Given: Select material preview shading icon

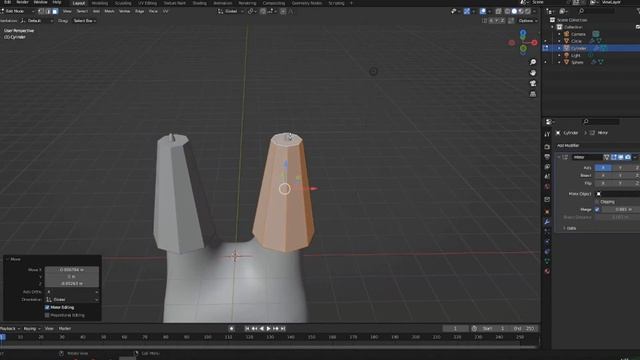Looking at the screenshot, I should click(521, 11).
